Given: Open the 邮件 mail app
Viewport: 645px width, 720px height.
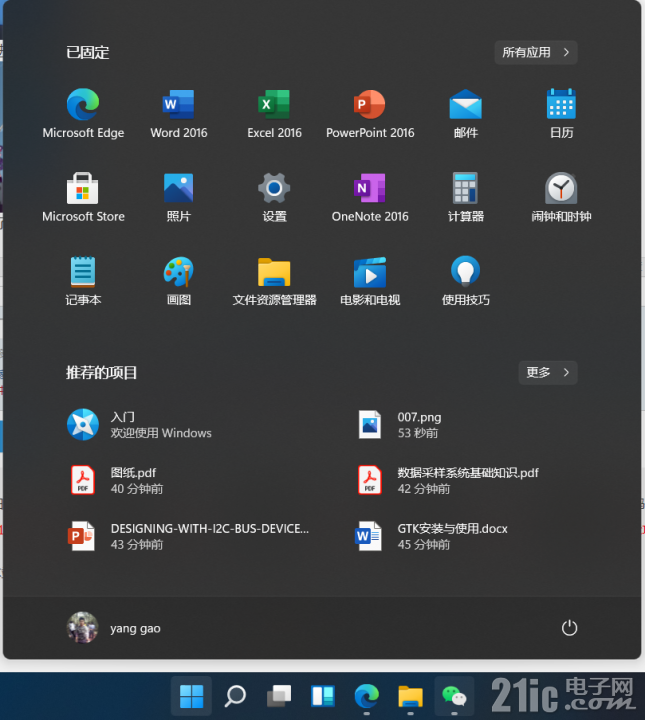Looking at the screenshot, I should 466,114.
